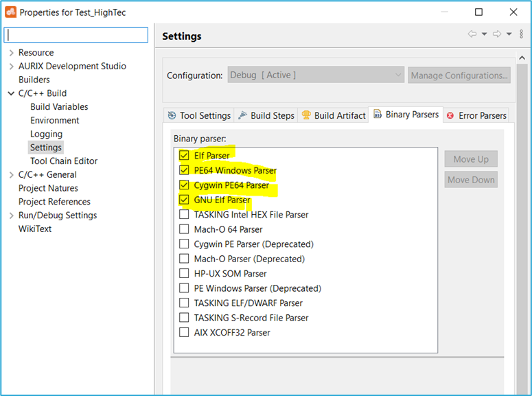Open the Configuration dropdown
Viewport: 532px width, 396px height.
point(316,75)
